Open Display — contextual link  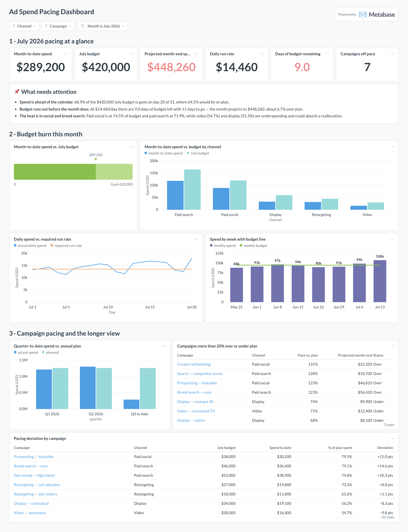[x=31, y=504]
